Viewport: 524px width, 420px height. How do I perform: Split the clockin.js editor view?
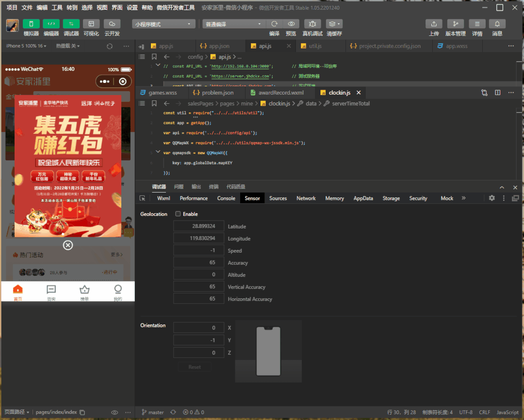point(498,93)
